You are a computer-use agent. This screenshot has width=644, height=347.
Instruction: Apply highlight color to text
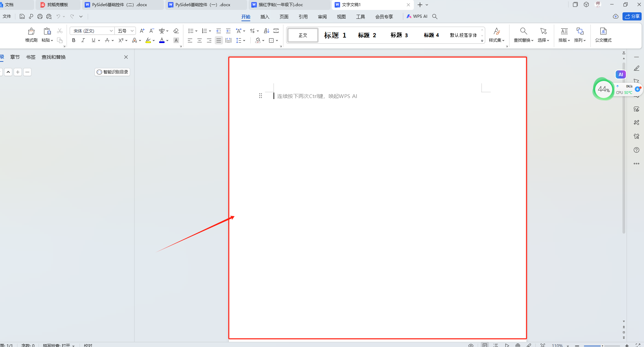click(x=148, y=40)
